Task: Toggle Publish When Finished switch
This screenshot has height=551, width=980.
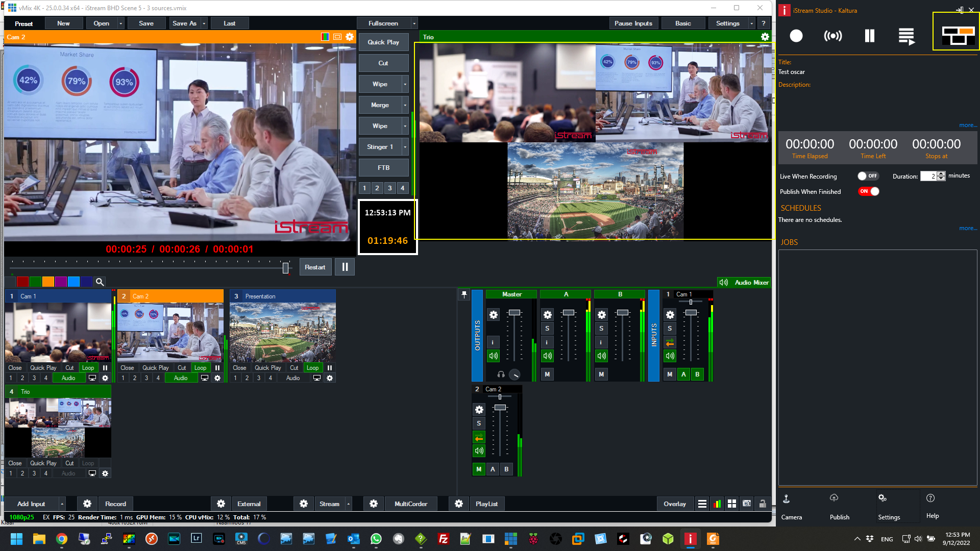Action: click(x=868, y=191)
